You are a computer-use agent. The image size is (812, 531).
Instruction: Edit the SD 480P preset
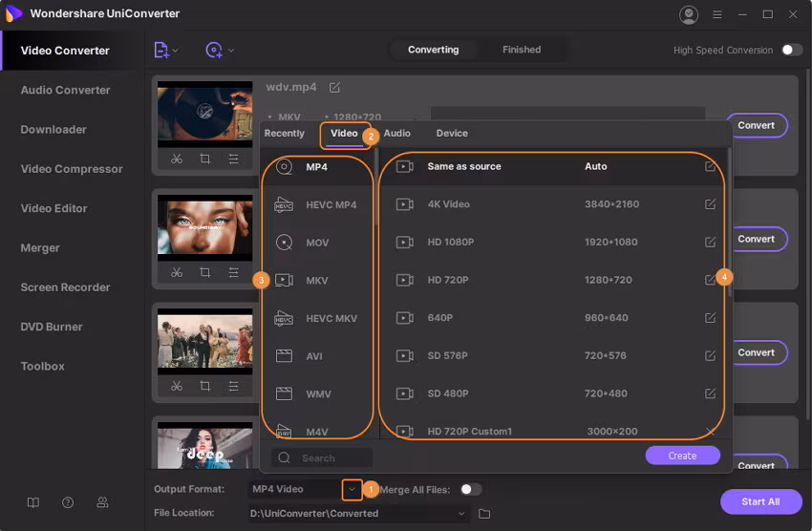pos(710,393)
